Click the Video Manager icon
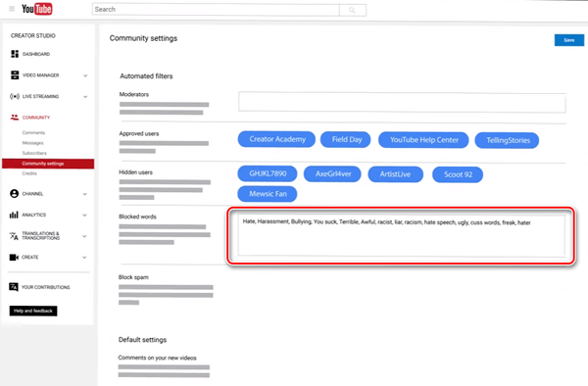588x386 pixels. (x=15, y=75)
